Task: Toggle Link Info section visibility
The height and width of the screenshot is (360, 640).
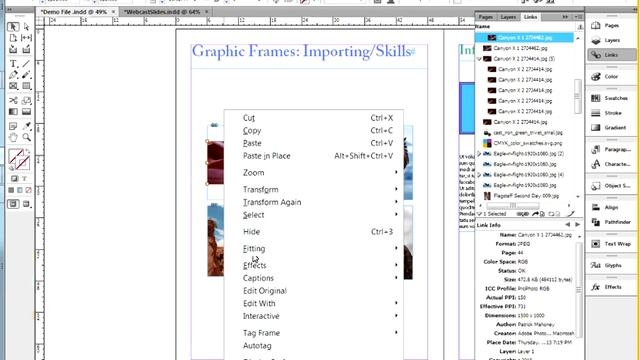Action: (x=479, y=214)
